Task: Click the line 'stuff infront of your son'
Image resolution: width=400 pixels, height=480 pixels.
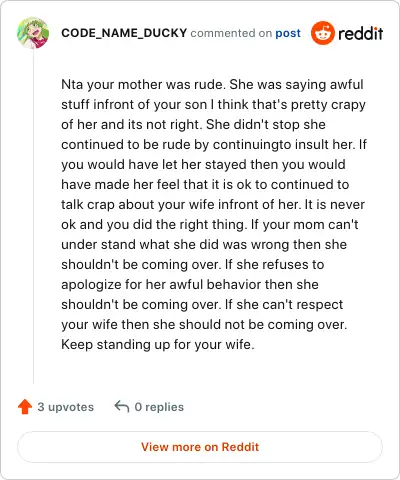Action: point(213,105)
